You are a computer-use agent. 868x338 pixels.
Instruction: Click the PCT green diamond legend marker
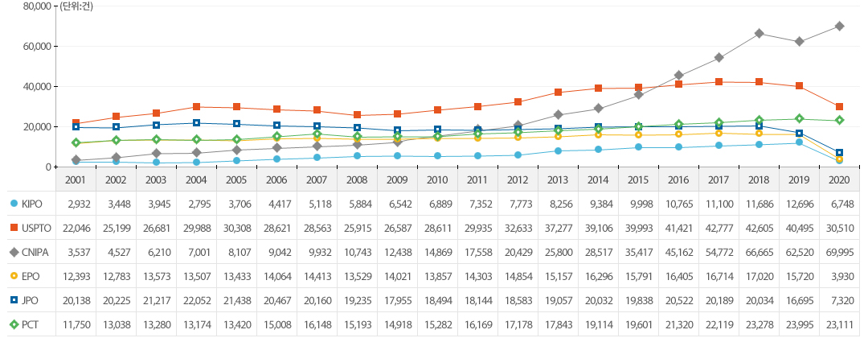pos(13,324)
